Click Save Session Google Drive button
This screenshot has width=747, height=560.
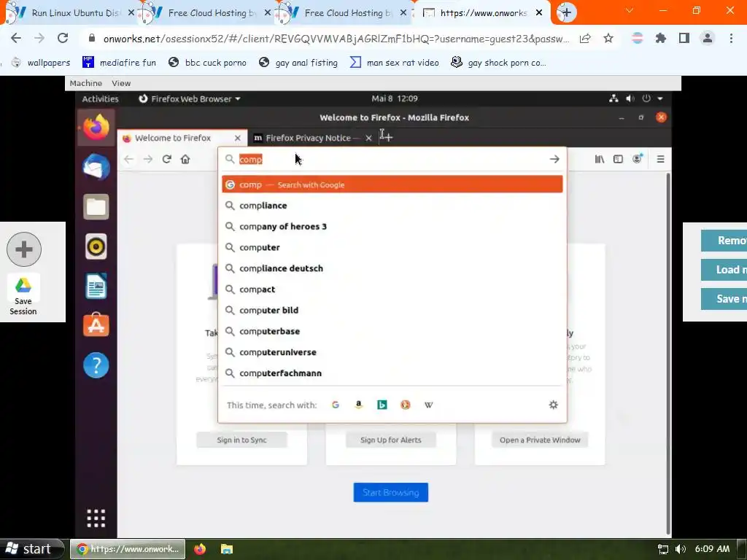[23, 296]
